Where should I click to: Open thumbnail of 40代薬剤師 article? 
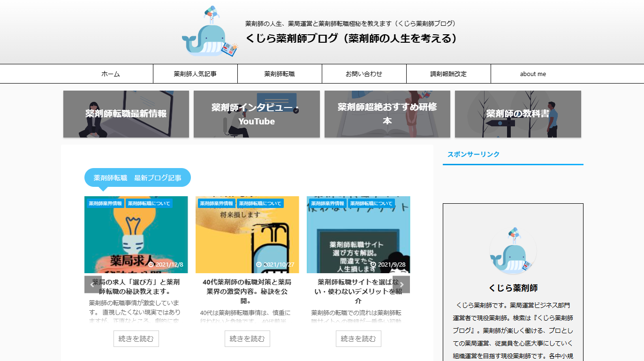tap(247, 235)
